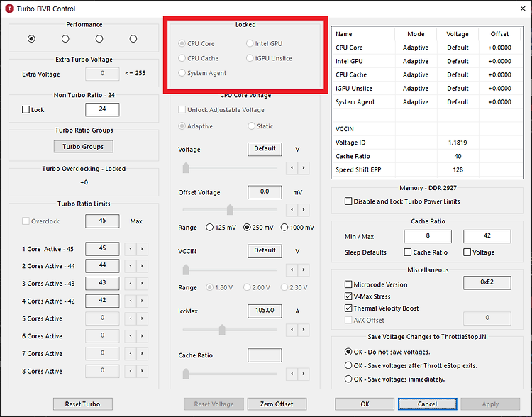Increase the 4 Cores Active ratio with right arrow

pyautogui.click(x=142, y=301)
